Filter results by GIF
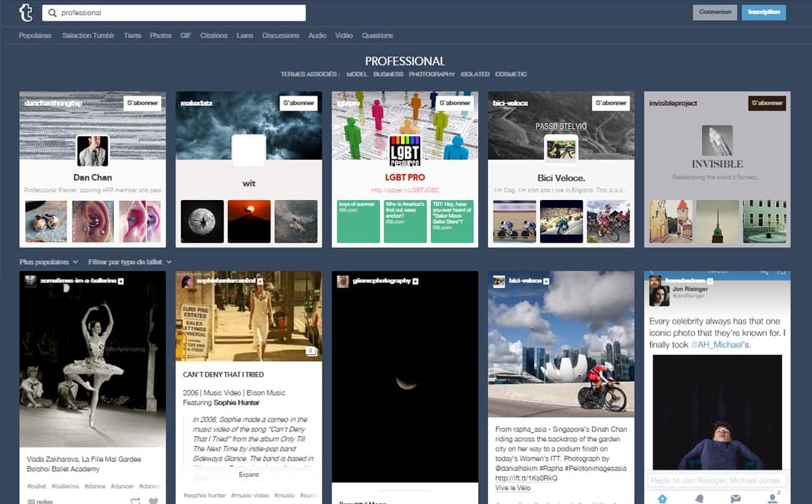The height and width of the screenshot is (504, 812). [x=186, y=36]
